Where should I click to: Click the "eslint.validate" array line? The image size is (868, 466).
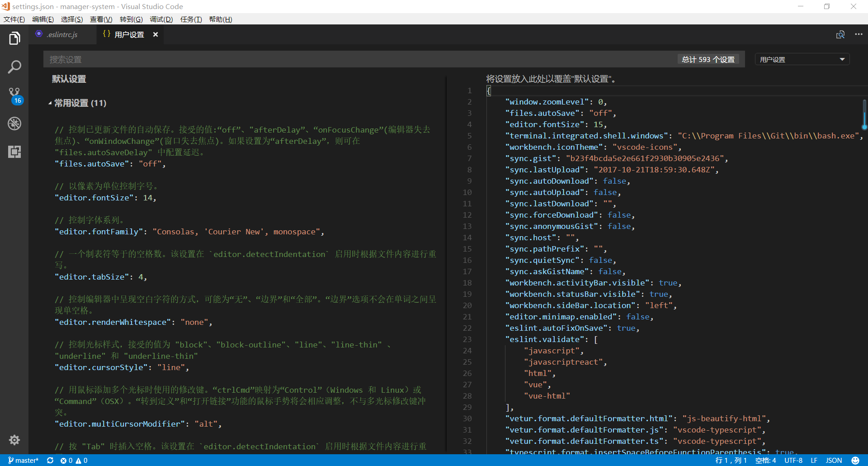(x=552, y=339)
